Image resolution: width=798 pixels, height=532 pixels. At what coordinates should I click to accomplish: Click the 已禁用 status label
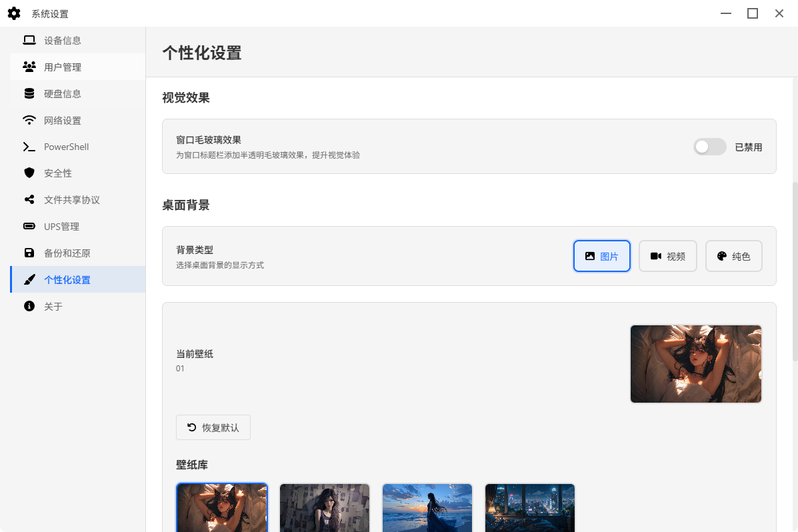point(748,147)
